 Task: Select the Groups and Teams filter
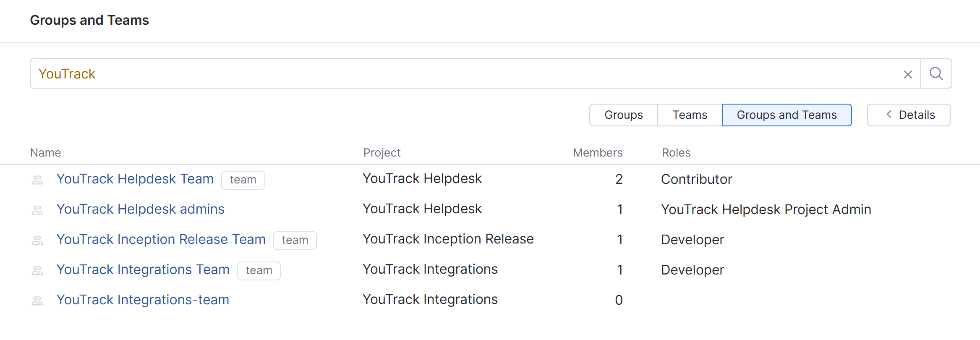point(787,115)
